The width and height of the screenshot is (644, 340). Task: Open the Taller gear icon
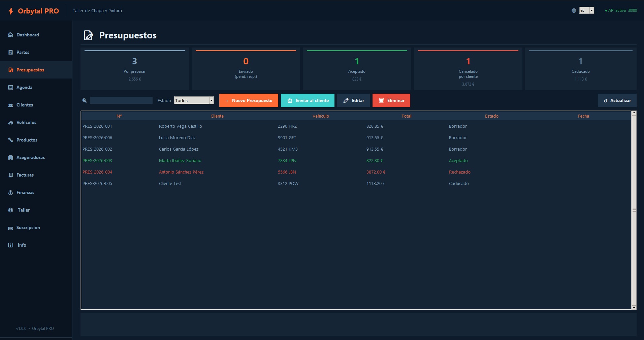pos(10,210)
